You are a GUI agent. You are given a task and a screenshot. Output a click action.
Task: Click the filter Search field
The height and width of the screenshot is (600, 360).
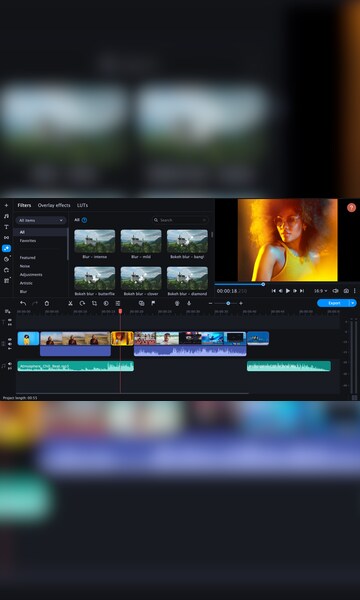pyautogui.click(x=180, y=220)
